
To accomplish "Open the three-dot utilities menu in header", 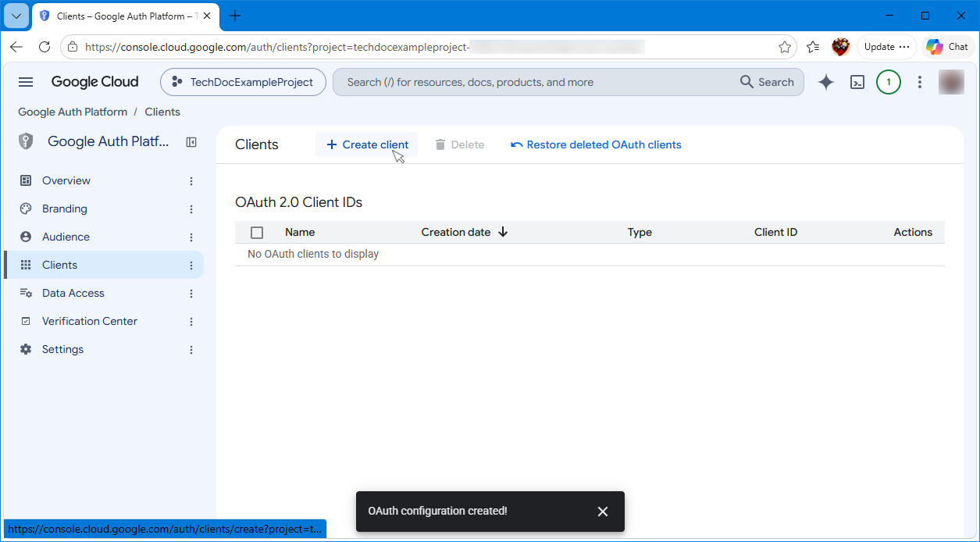I will (920, 82).
